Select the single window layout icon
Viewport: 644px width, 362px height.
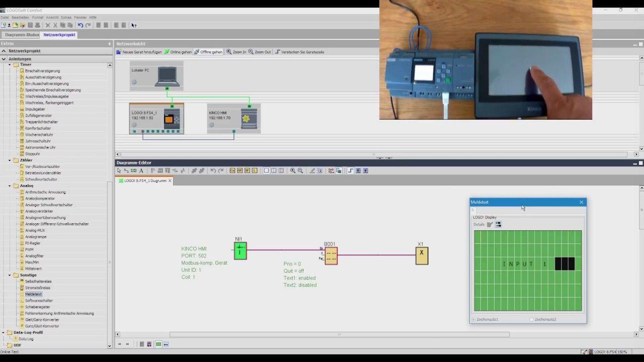[266, 170]
